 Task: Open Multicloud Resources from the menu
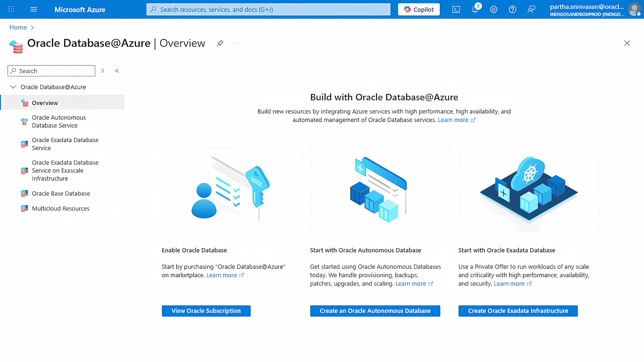coord(60,208)
